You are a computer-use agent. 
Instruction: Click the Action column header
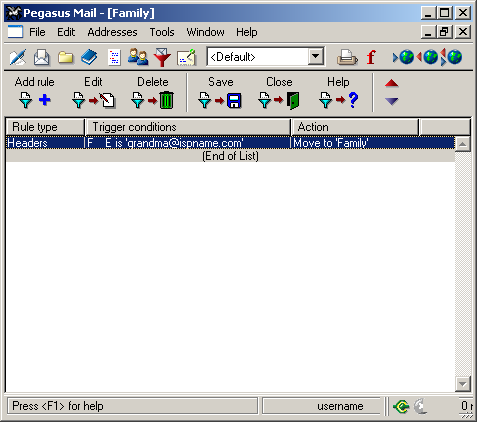(355, 127)
